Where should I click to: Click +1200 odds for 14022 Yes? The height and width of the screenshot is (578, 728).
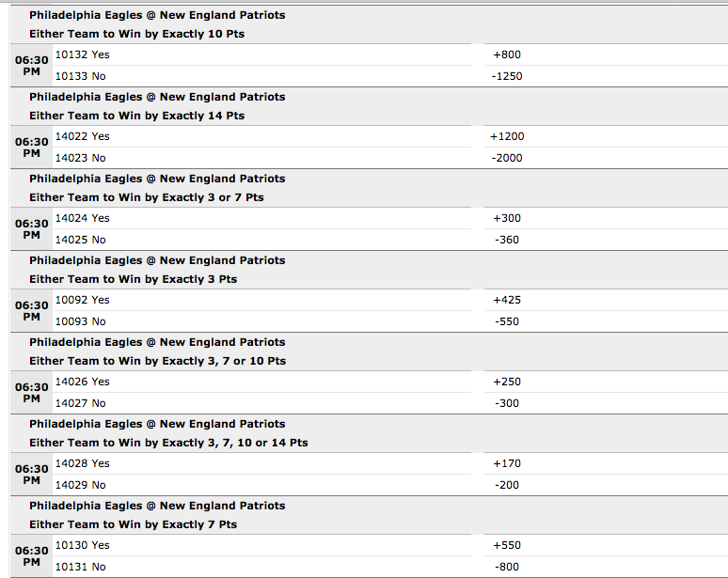[507, 136]
